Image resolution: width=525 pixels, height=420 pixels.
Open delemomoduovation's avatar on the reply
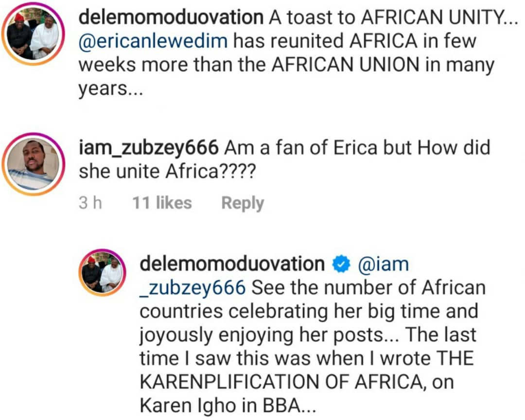103,272
